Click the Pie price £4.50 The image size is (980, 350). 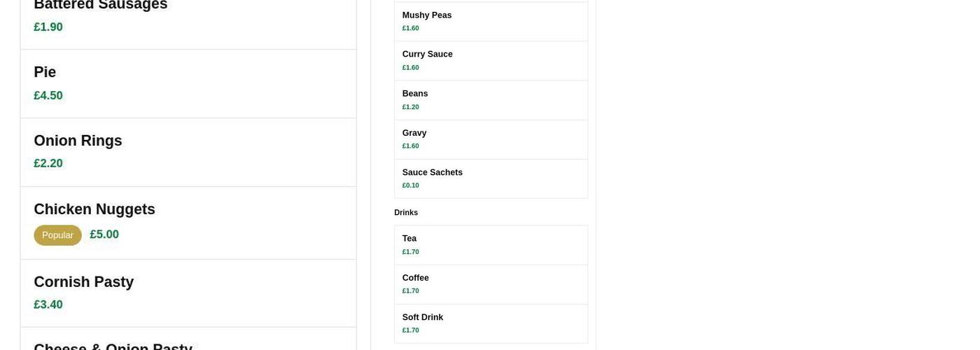48,96
